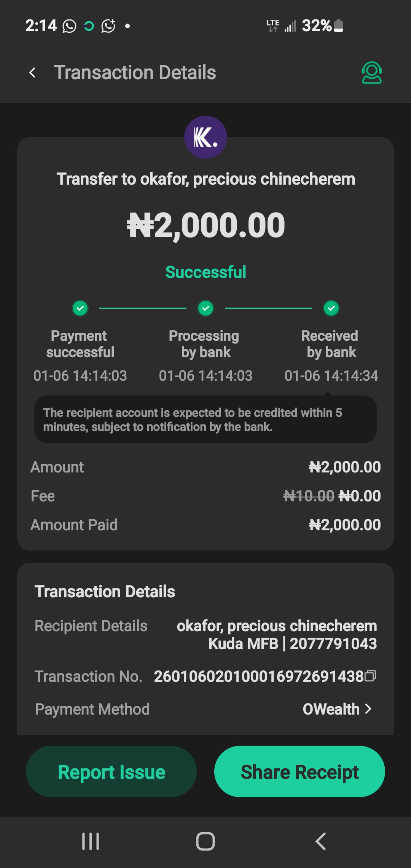The image size is (411, 868).
Task: Tap the Report Issue button
Action: 111,772
